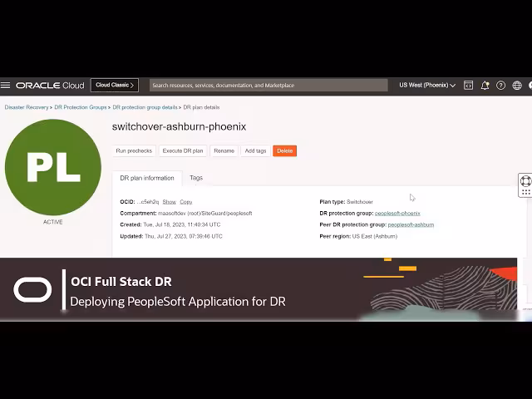Click the ACTIVE status label
This screenshot has width=532, height=399.
53,222
